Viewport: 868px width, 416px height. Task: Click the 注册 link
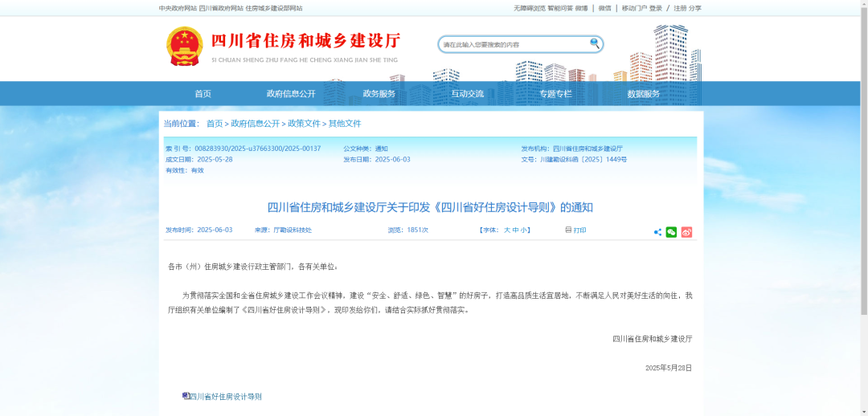tap(681, 8)
